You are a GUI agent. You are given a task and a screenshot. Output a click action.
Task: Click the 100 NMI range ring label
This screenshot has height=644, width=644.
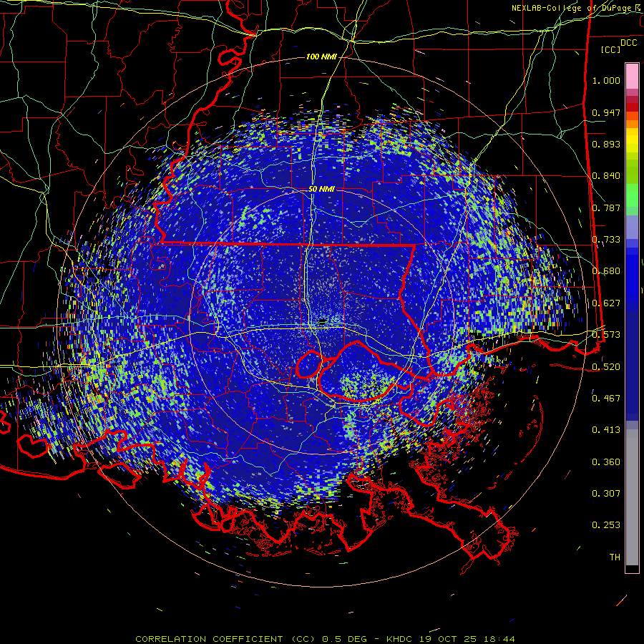point(321,57)
